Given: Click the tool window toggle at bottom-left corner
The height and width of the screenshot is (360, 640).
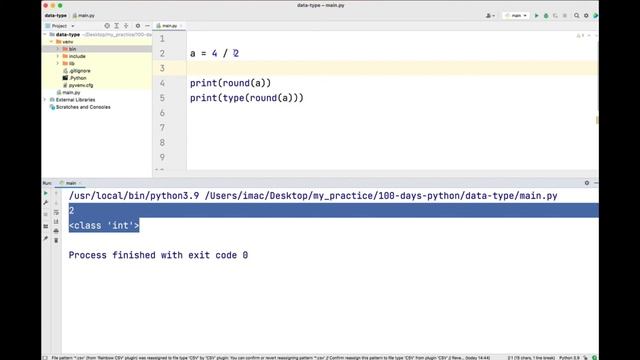Looking at the screenshot, I should [45, 358].
